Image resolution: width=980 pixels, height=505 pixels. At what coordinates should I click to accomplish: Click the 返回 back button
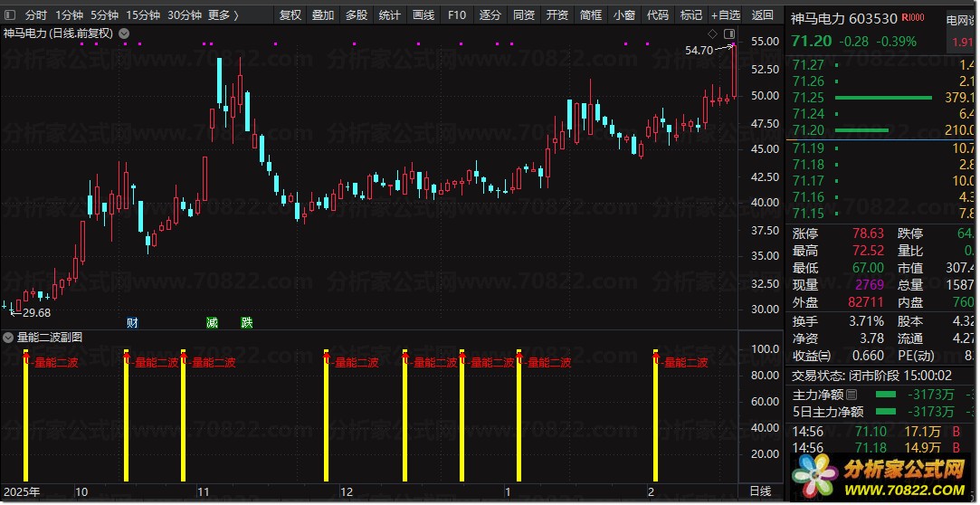[763, 15]
